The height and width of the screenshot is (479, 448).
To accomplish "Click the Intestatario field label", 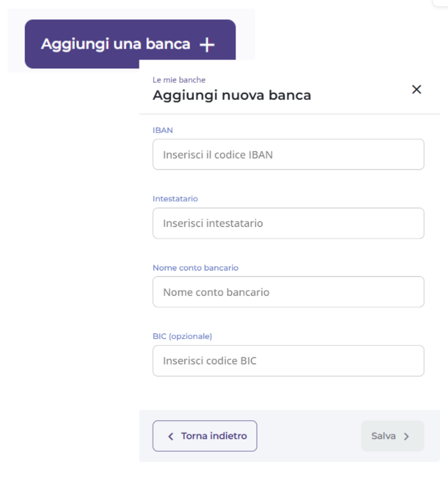I will click(x=175, y=199).
